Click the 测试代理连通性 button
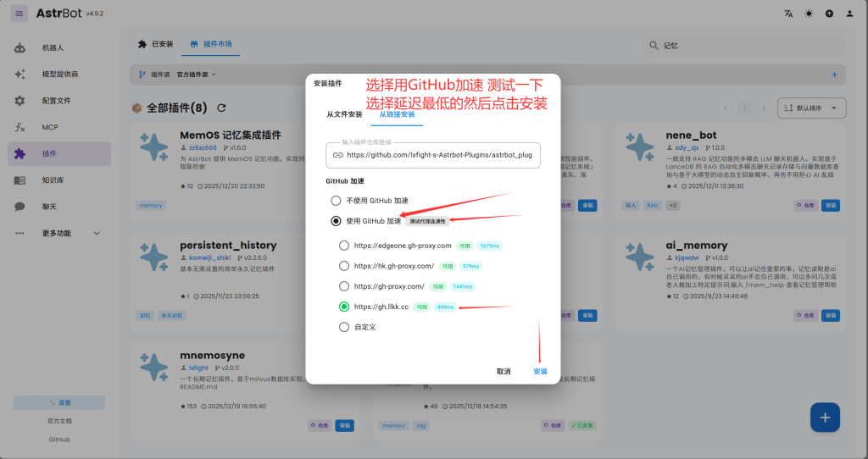Image resolution: width=868 pixels, height=459 pixels. pos(426,222)
